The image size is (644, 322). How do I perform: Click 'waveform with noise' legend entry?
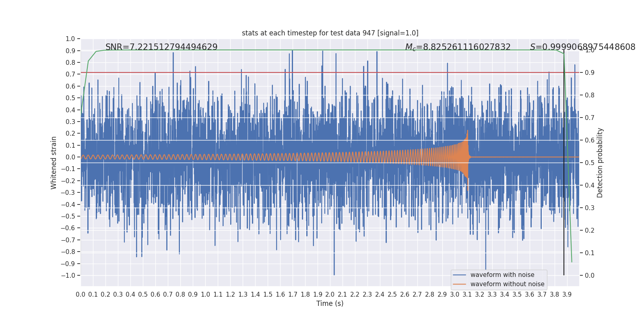click(502, 275)
